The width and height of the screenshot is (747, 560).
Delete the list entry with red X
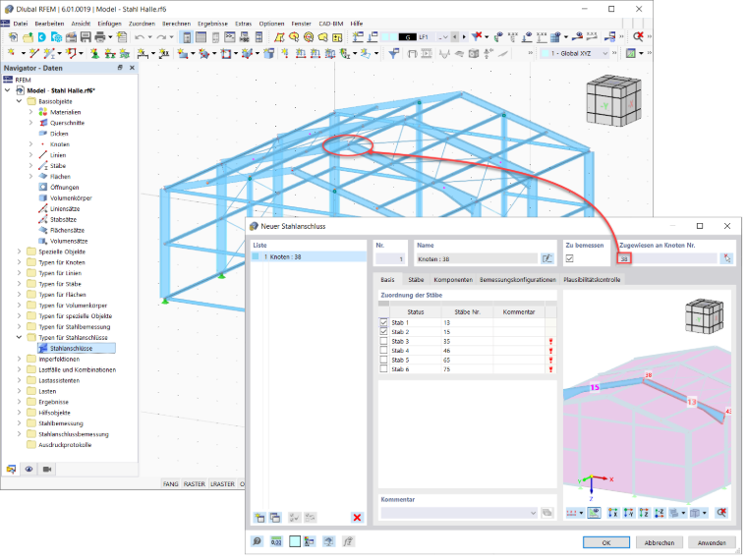(357, 518)
